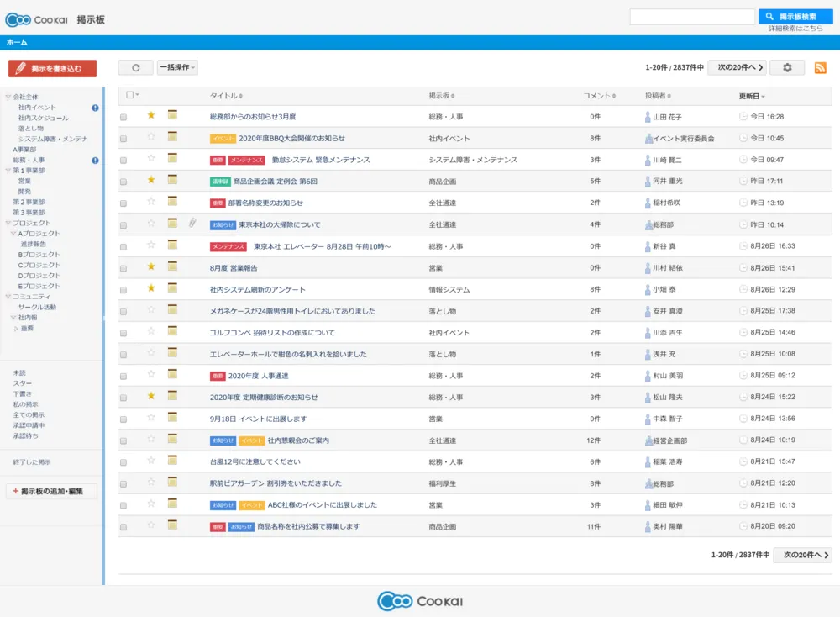Show the 未読 unread posts filter
Image resolution: width=840 pixels, height=617 pixels.
point(19,372)
